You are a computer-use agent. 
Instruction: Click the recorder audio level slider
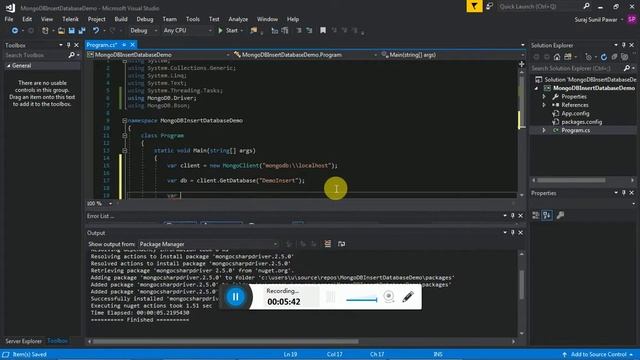[361, 300]
